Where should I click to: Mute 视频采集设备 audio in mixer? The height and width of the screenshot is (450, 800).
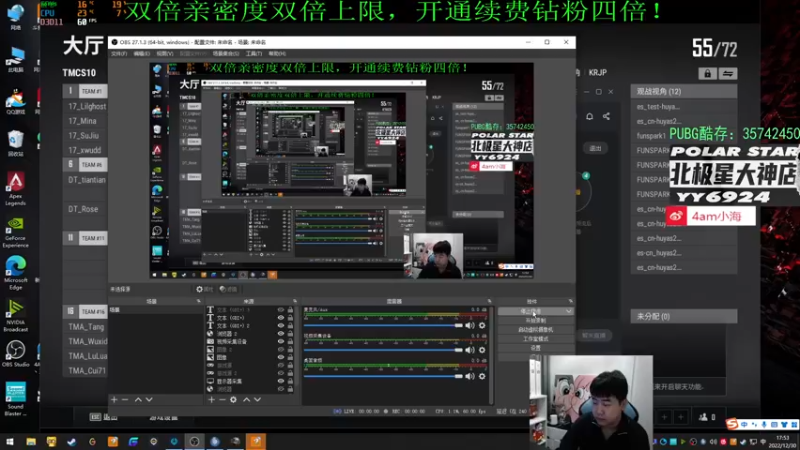(x=470, y=350)
